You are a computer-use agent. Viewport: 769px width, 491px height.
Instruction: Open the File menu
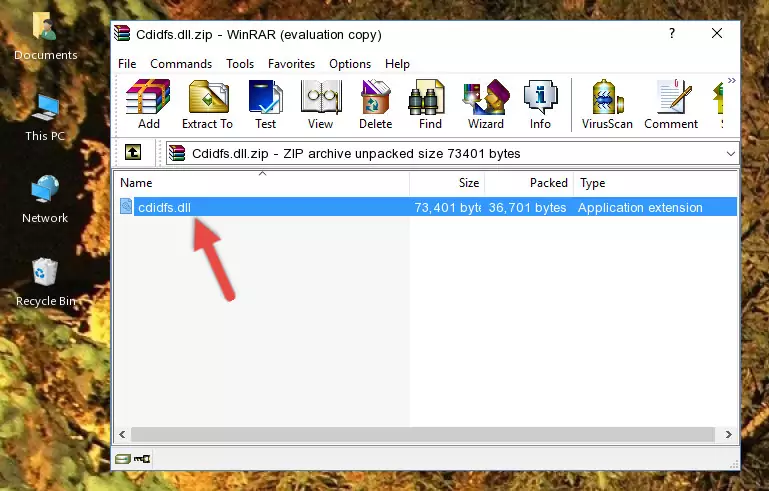[x=127, y=64]
